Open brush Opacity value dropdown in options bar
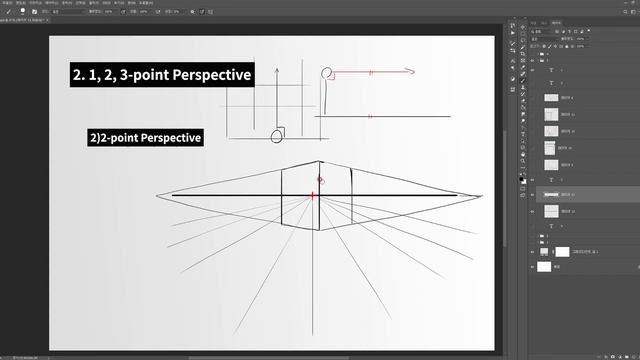This screenshot has width=640, height=360. pyautogui.click(x=110, y=12)
